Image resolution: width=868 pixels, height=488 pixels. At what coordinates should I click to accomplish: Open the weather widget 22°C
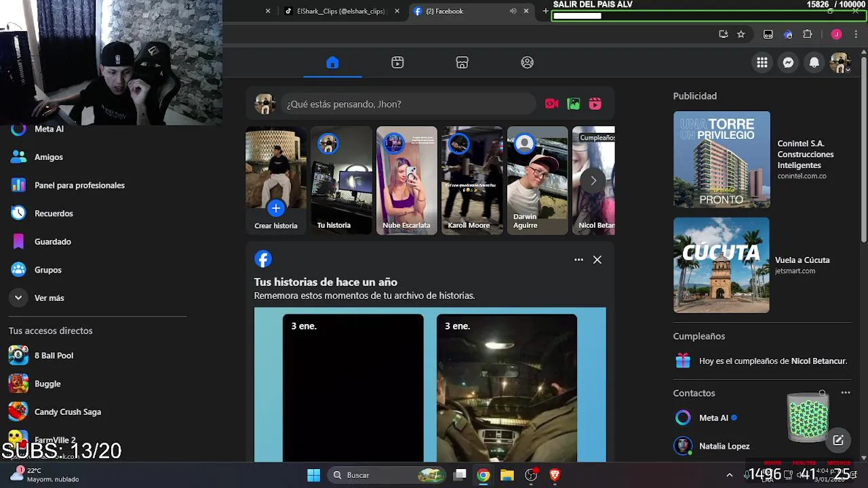tap(46, 474)
